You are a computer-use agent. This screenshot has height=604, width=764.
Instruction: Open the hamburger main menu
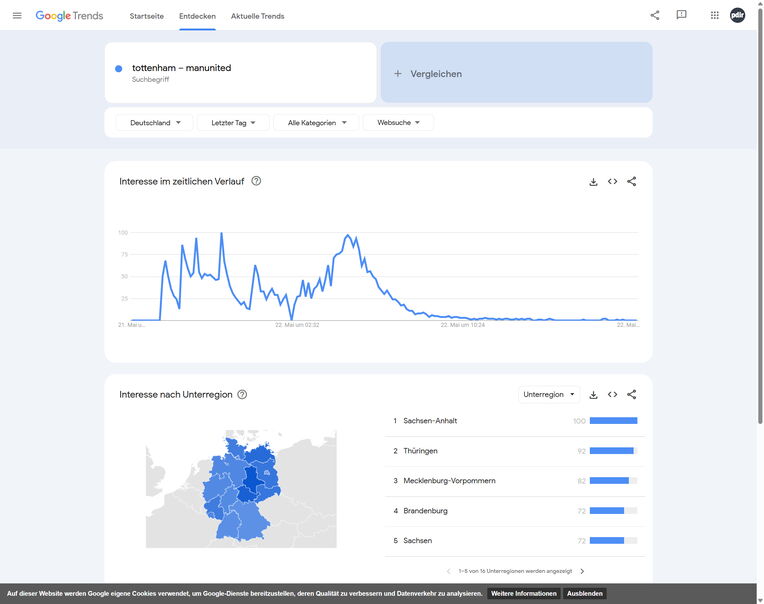pyautogui.click(x=17, y=16)
